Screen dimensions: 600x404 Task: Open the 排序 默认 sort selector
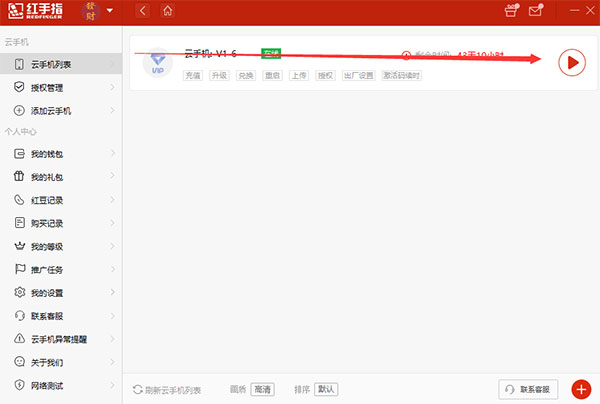point(326,389)
